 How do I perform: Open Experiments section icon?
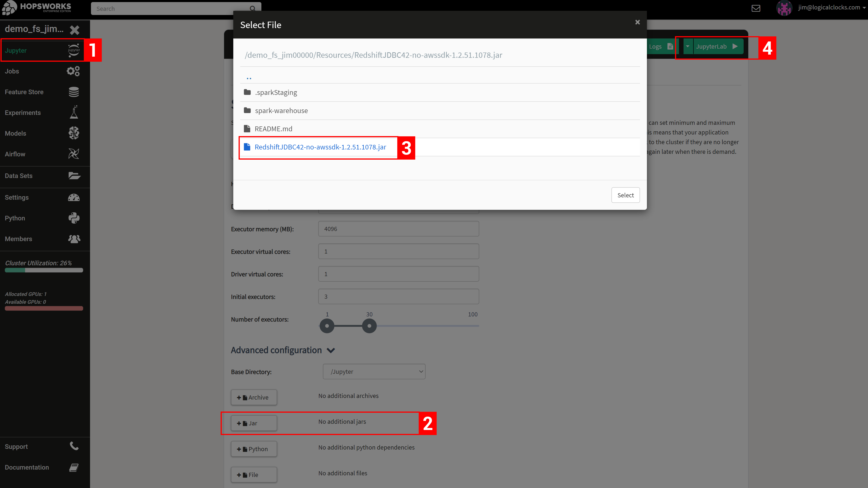[74, 113]
